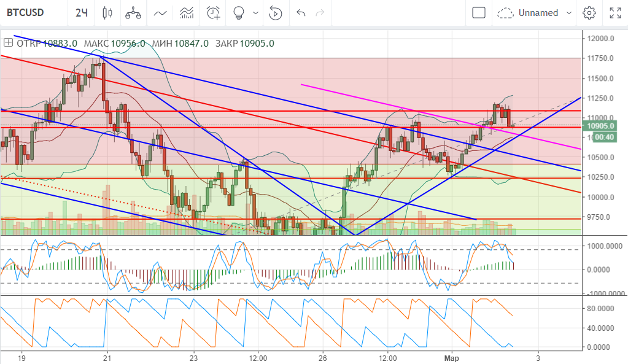Click the 10905.0 current price label
Viewport: 628px width, 364px height.
tap(600, 126)
